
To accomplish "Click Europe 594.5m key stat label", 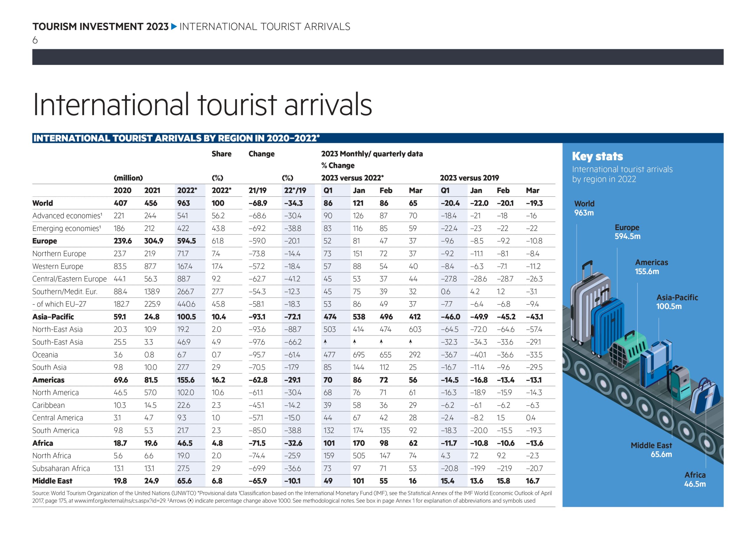I will [x=627, y=232].
